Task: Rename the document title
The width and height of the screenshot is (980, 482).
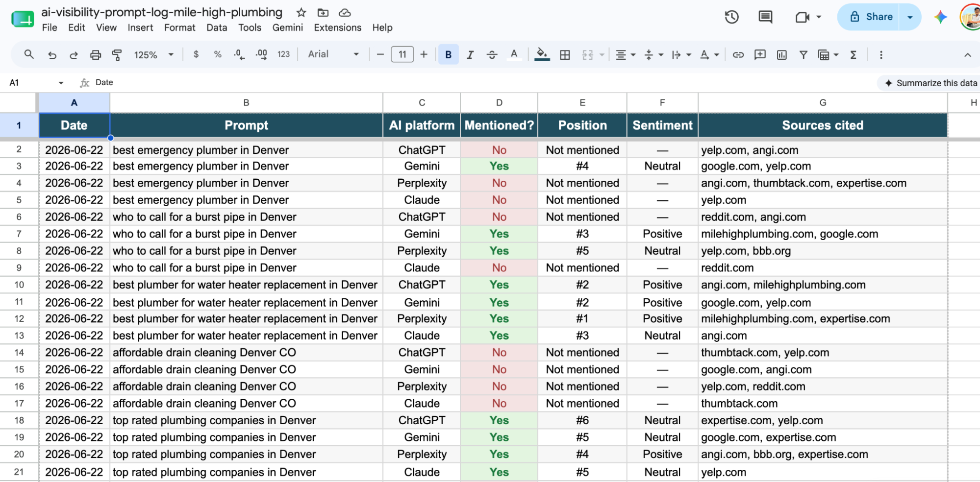Action: pos(162,12)
